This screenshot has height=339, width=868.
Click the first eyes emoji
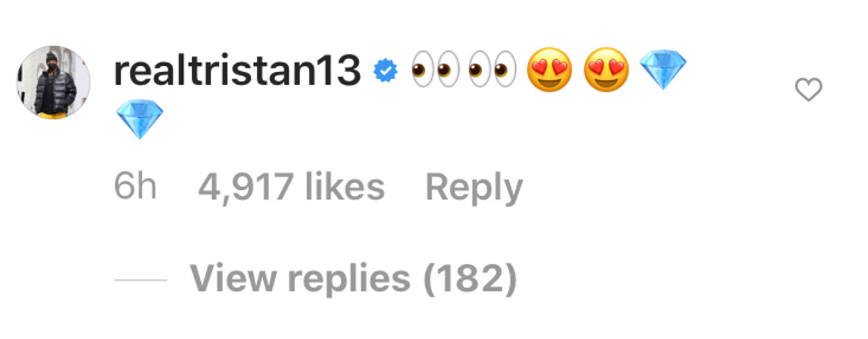(x=434, y=72)
